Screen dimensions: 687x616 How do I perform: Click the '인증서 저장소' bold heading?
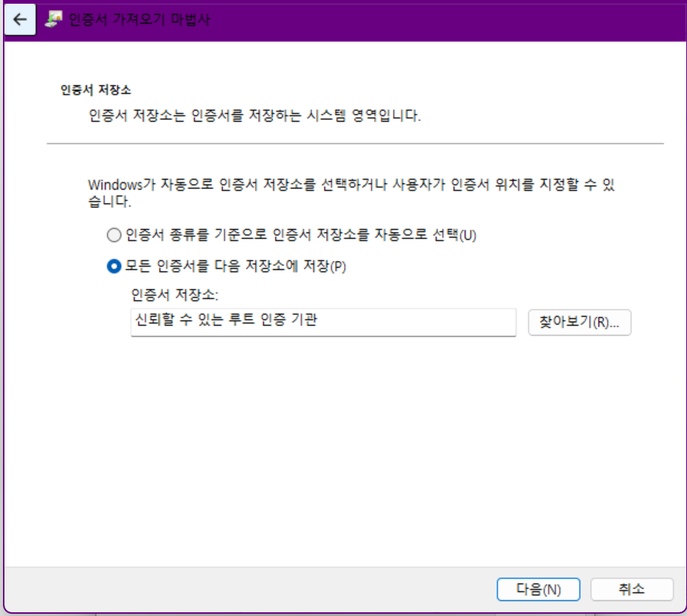point(96,90)
